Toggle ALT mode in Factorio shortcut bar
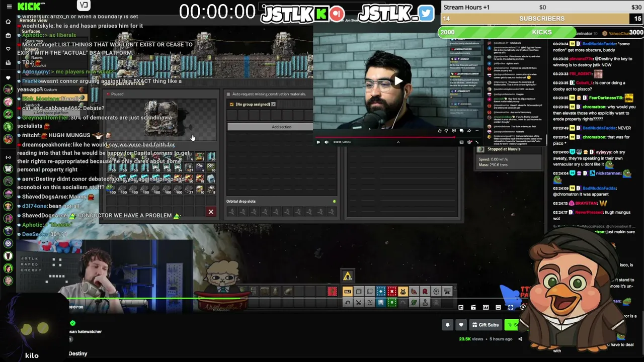644x362 pixels. [x=348, y=292]
